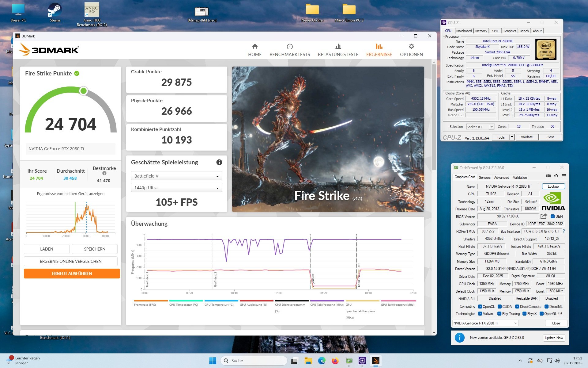Toggle the UEFI checkbox in GPU-Z

click(x=553, y=216)
